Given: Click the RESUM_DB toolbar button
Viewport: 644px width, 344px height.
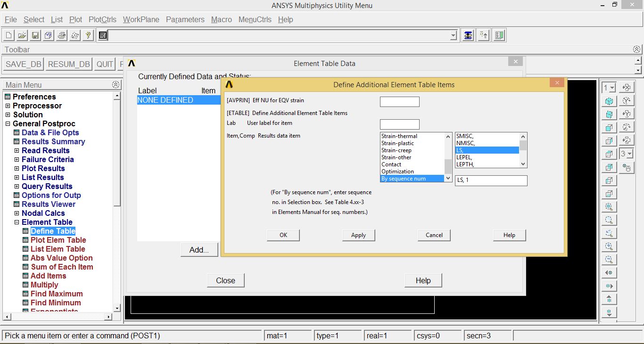Looking at the screenshot, I should [x=68, y=64].
